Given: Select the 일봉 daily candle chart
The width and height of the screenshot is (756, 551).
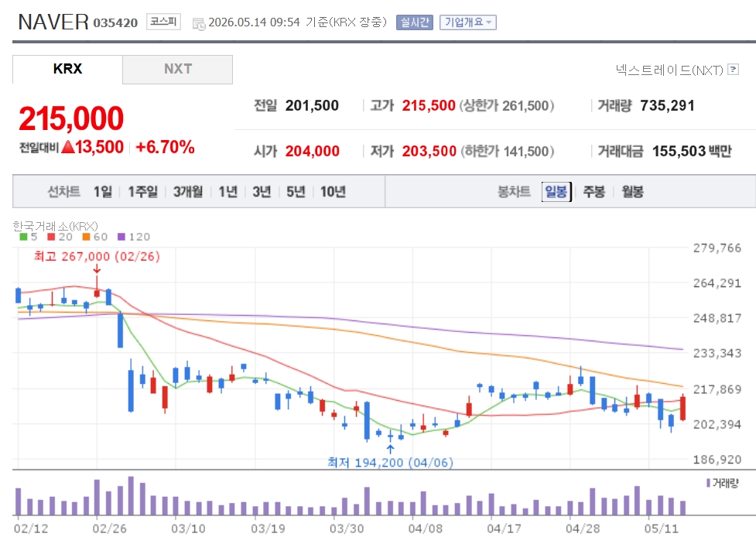Looking at the screenshot, I should coord(556,192).
